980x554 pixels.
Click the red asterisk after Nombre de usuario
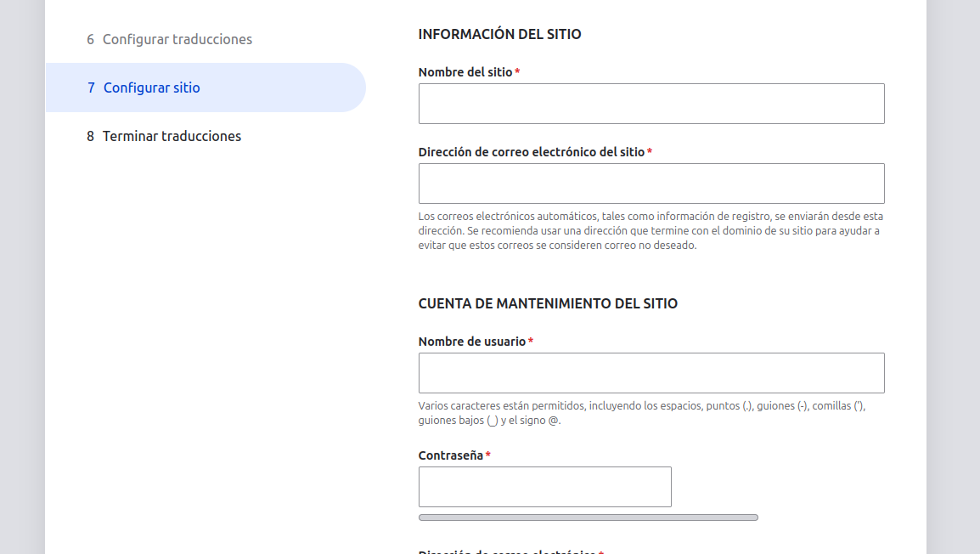click(x=531, y=342)
